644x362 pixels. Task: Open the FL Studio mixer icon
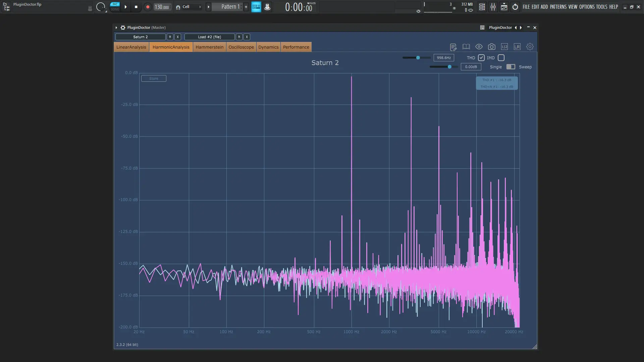[x=493, y=7]
